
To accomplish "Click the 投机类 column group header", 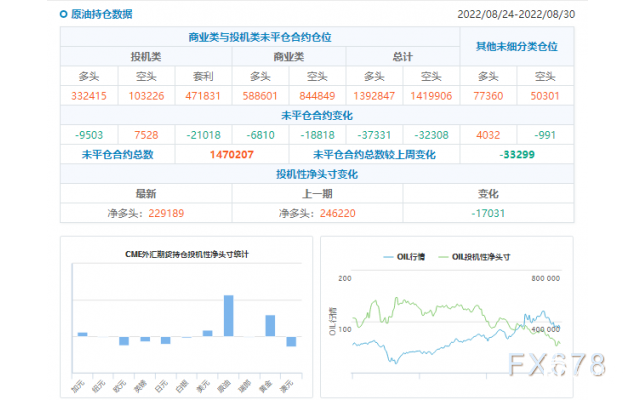I will [146, 56].
